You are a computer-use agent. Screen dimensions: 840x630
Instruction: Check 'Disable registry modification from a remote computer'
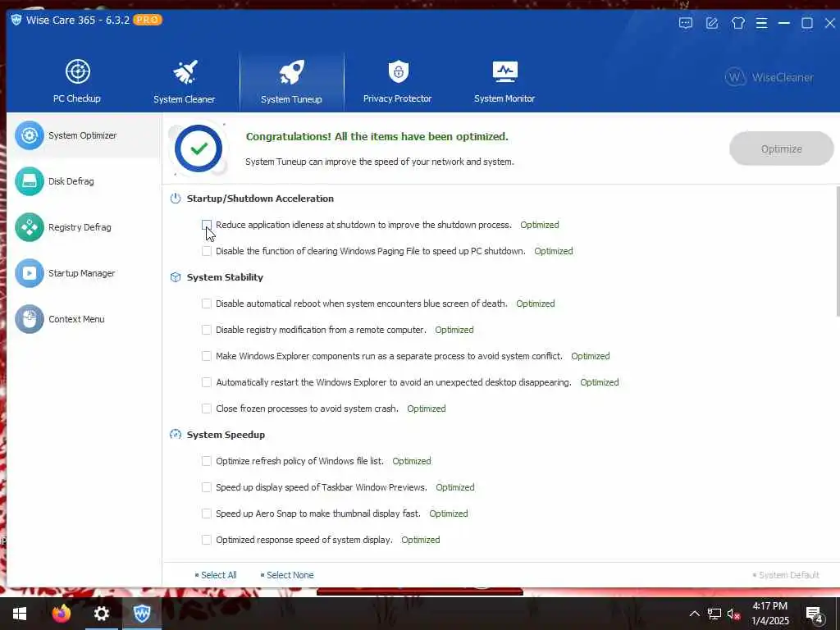pyautogui.click(x=207, y=330)
